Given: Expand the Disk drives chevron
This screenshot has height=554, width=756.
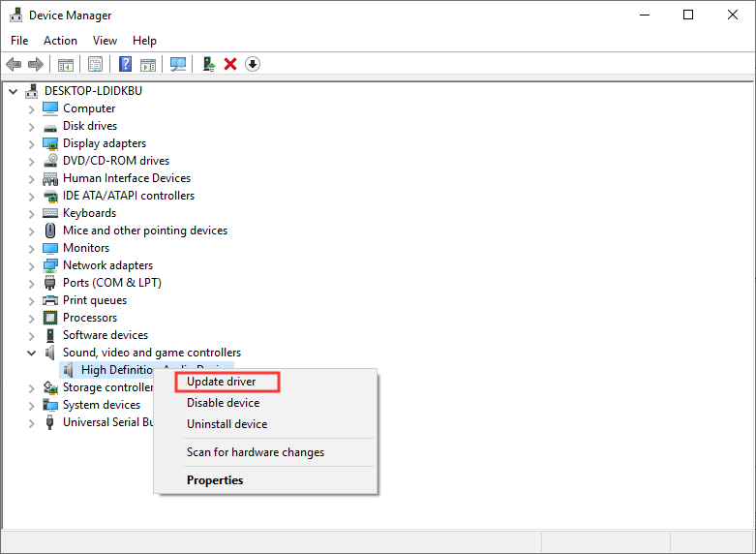Looking at the screenshot, I should pyautogui.click(x=31, y=127).
